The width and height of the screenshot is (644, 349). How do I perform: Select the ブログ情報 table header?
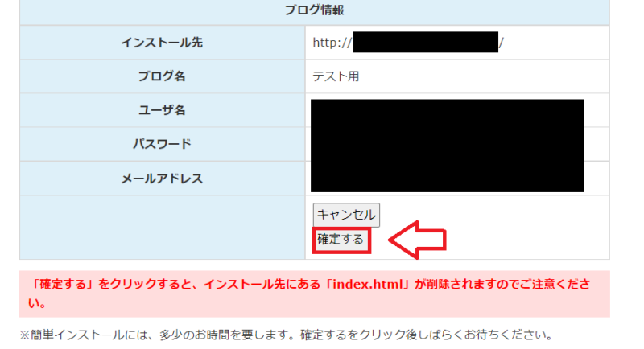coord(314,11)
